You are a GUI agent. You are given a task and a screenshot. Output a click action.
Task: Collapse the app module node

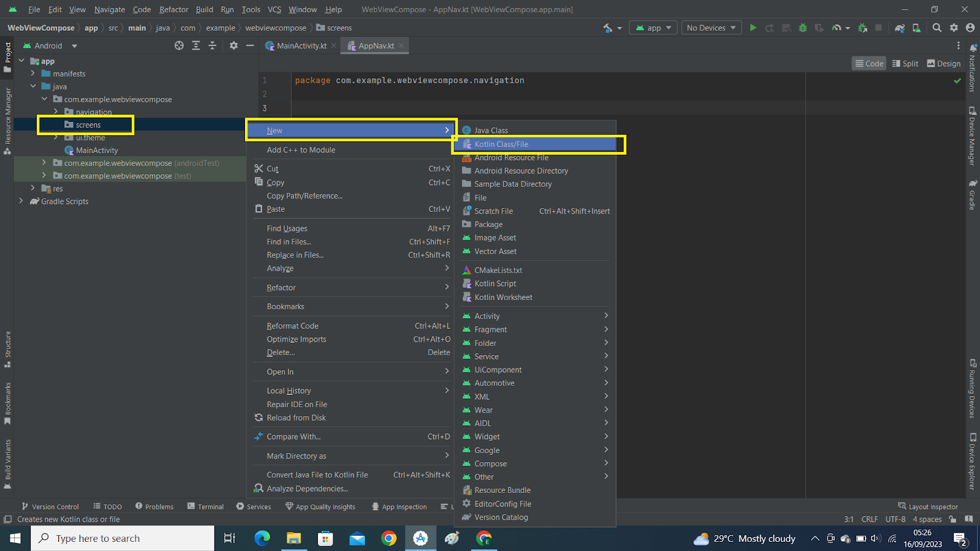[x=21, y=61]
